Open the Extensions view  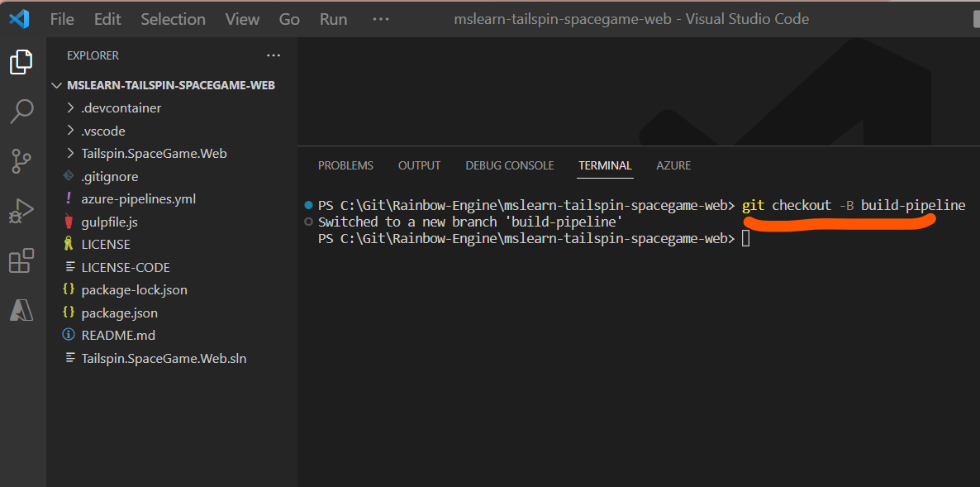pyautogui.click(x=21, y=260)
